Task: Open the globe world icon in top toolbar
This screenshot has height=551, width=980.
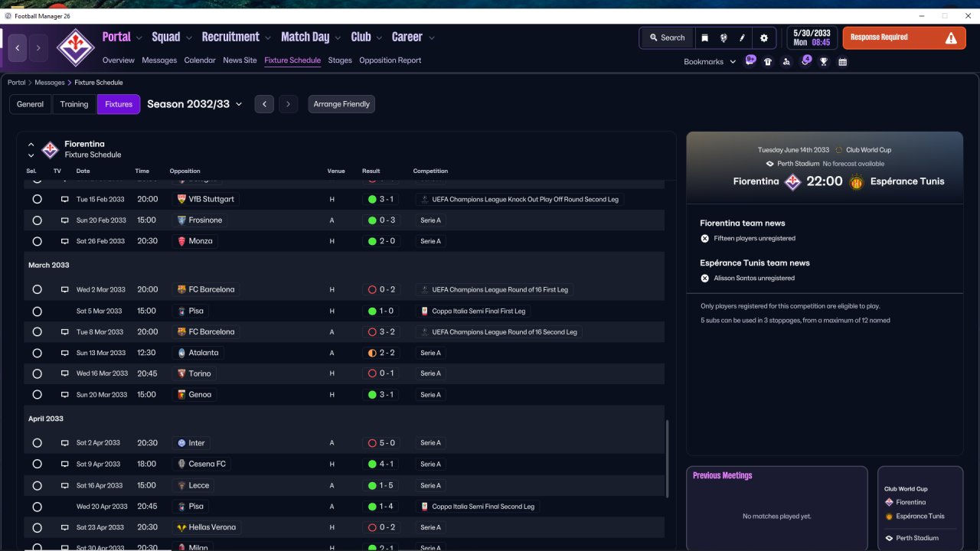Action: 724,37
